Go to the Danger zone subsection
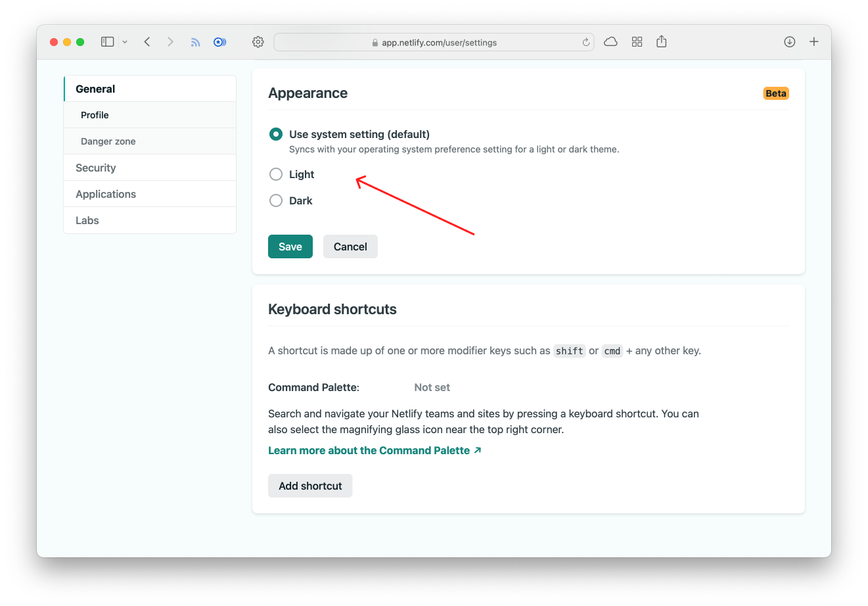Screen dimensions: 868x606 point(150,141)
